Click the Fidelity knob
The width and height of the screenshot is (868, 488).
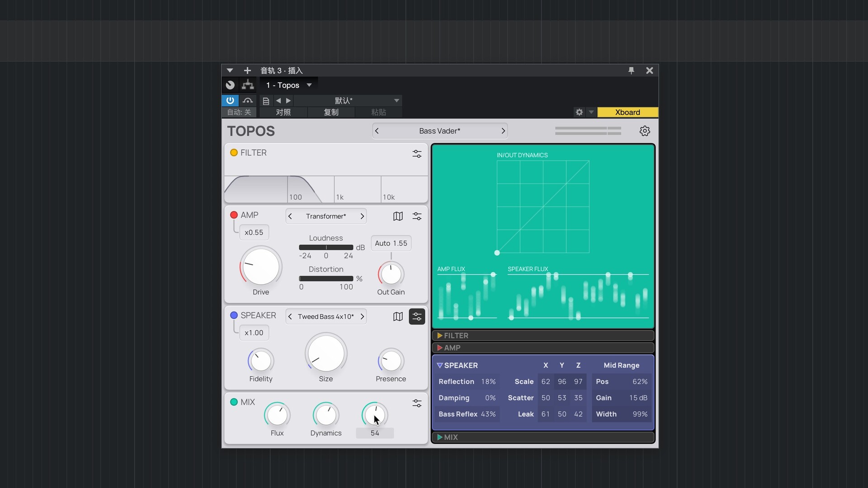pos(261,361)
